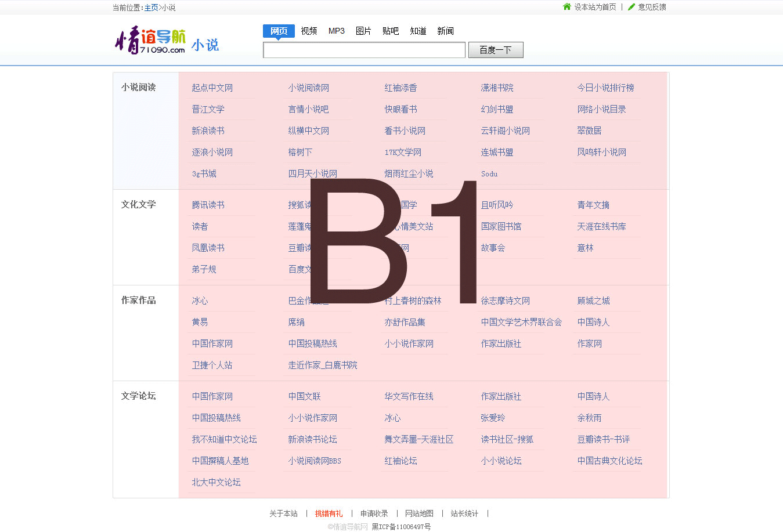
Task: Open the 红袖添香 link
Action: (401, 88)
